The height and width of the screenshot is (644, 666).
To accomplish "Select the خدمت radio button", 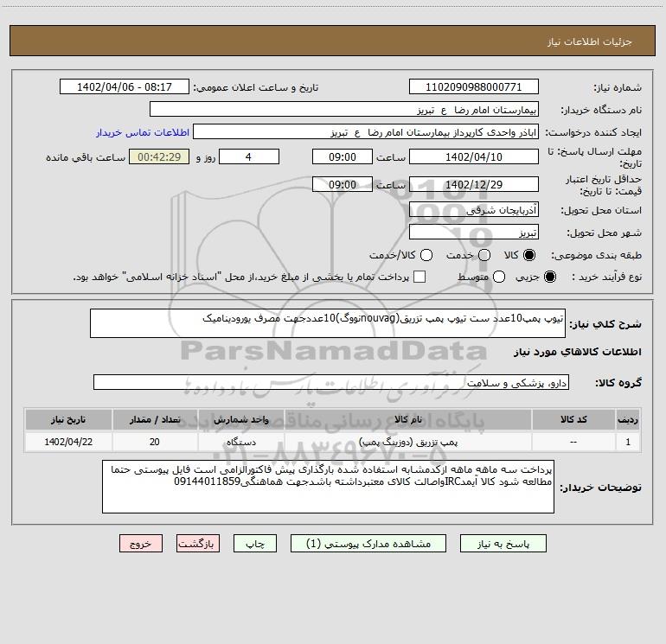I will (x=484, y=255).
